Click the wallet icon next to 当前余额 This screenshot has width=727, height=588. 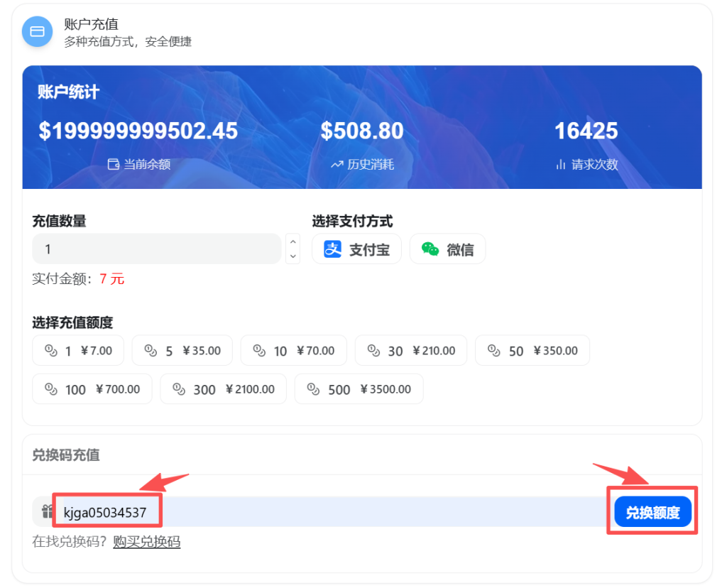pyautogui.click(x=113, y=165)
